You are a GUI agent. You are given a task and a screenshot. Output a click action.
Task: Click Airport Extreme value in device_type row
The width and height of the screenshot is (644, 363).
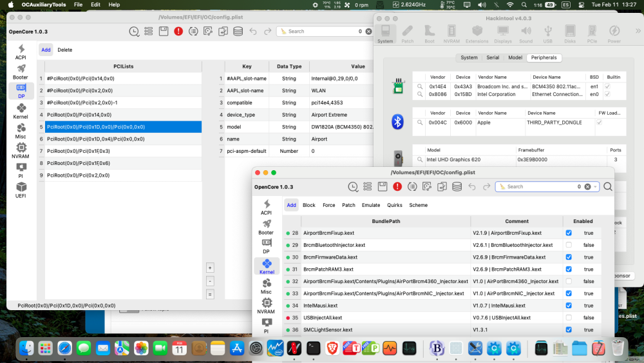tap(329, 115)
